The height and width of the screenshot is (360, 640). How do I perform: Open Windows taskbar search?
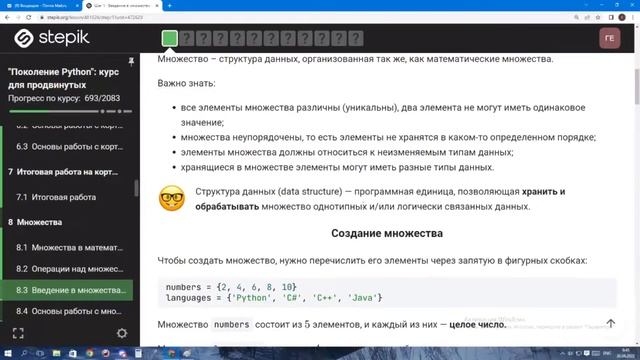pos(24,353)
